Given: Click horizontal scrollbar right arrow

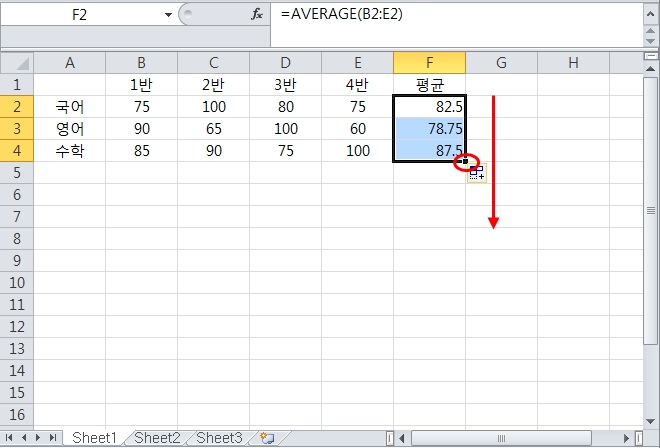Looking at the screenshot, I should [626, 438].
